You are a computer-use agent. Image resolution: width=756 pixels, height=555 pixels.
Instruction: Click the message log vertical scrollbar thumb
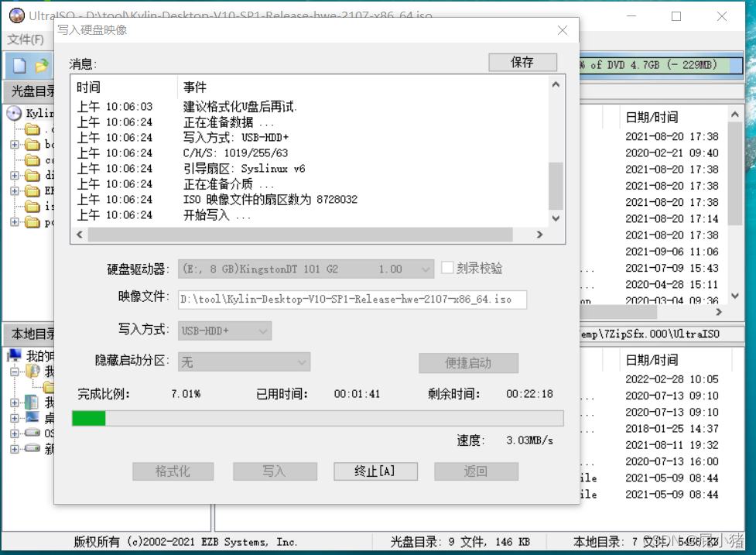pyautogui.click(x=556, y=186)
